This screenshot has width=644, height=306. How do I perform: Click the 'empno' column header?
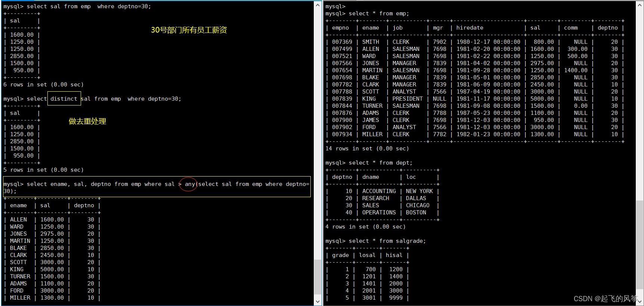click(340, 28)
